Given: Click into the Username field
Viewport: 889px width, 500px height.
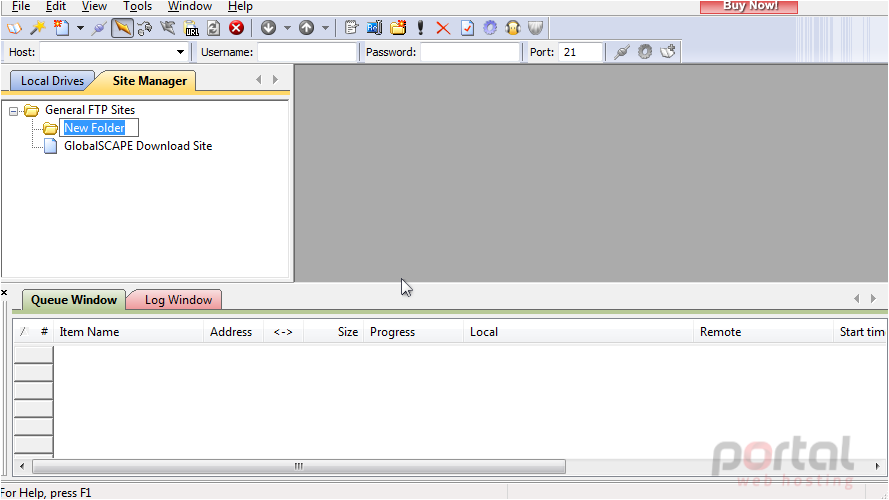Looking at the screenshot, I should click(307, 52).
